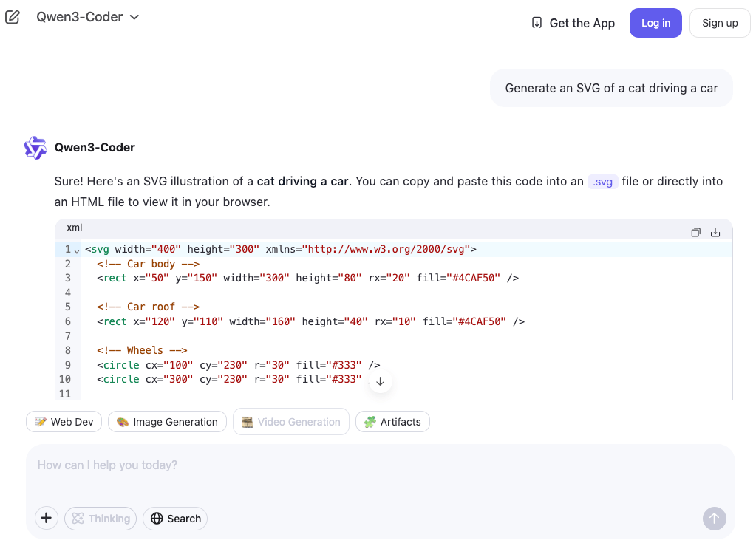Click the new chat compose icon
The width and height of the screenshot is (756, 546).
click(13, 17)
